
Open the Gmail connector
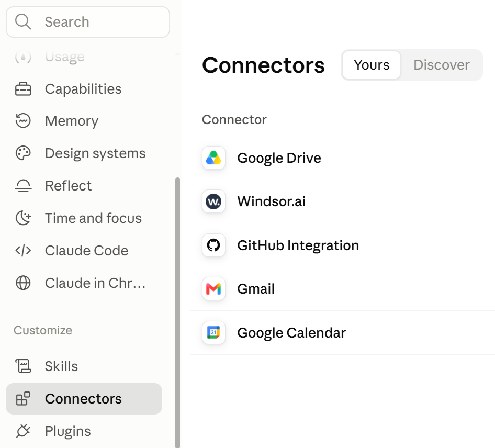[x=343, y=289]
